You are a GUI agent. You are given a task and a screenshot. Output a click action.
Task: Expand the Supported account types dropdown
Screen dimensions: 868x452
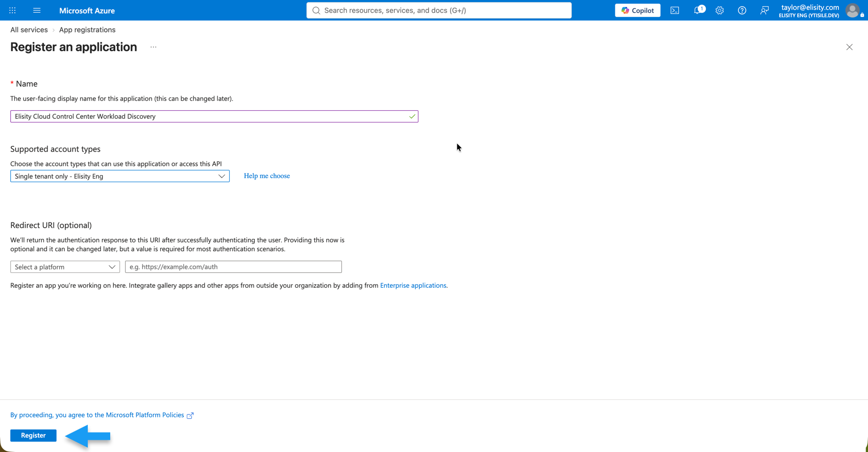pyautogui.click(x=120, y=176)
